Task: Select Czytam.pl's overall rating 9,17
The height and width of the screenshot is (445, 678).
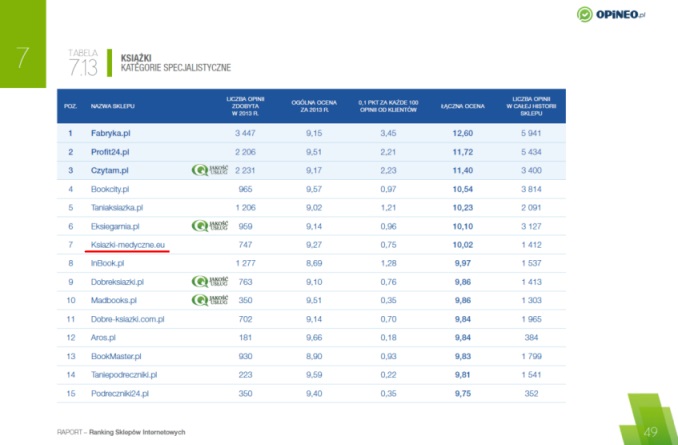Action: pyautogui.click(x=314, y=170)
